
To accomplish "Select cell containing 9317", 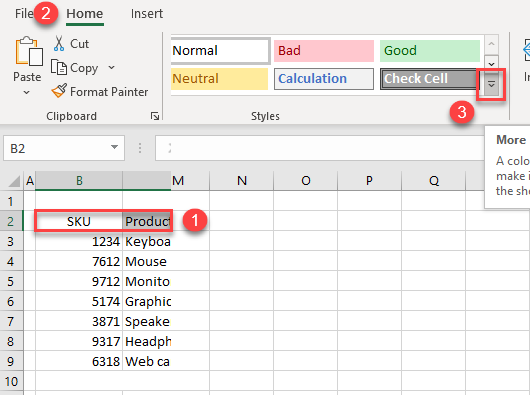I will [x=79, y=341].
